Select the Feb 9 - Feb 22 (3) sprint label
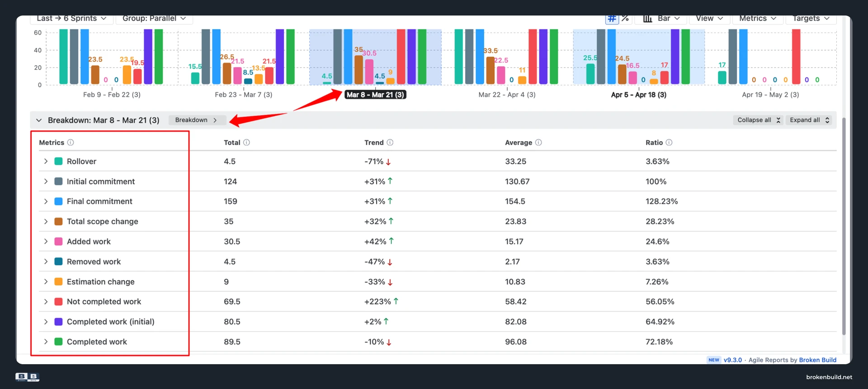The width and height of the screenshot is (868, 389). (x=112, y=95)
